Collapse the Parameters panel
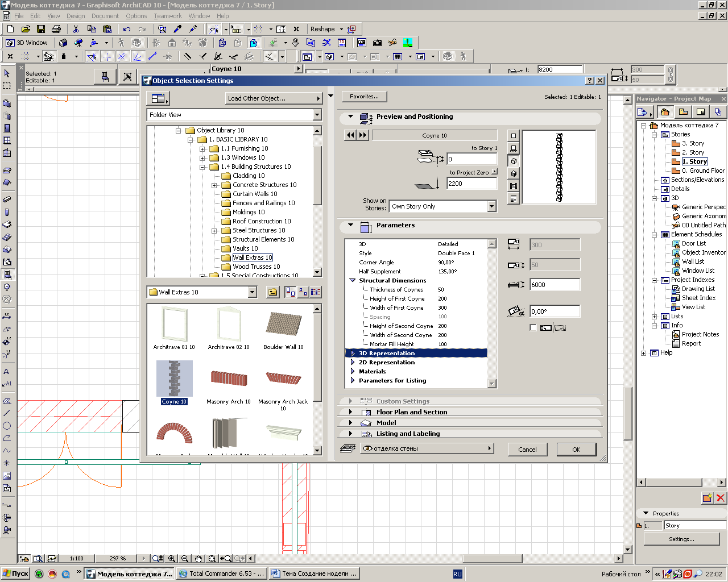 [351, 225]
